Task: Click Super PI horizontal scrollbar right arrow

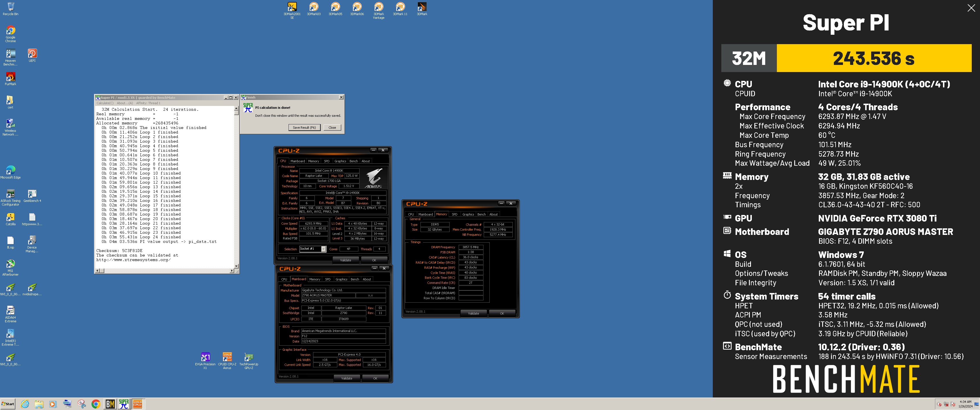Action: (x=232, y=271)
